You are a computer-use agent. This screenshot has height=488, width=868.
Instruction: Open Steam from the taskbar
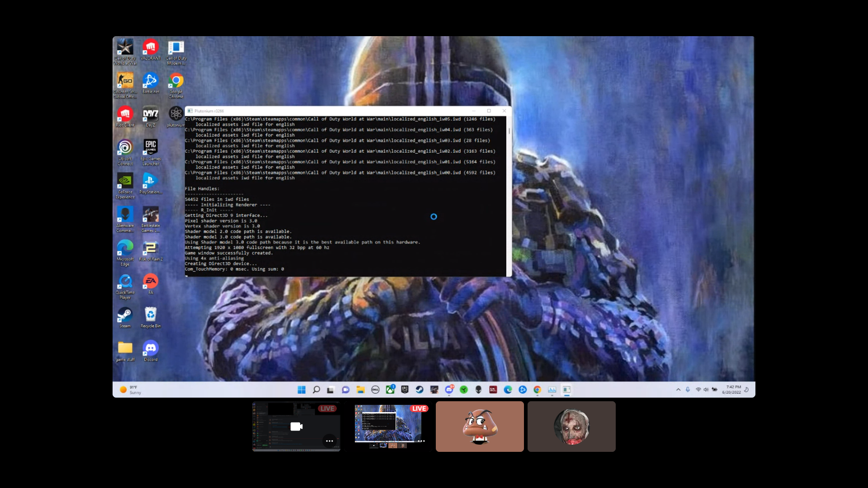tap(420, 389)
